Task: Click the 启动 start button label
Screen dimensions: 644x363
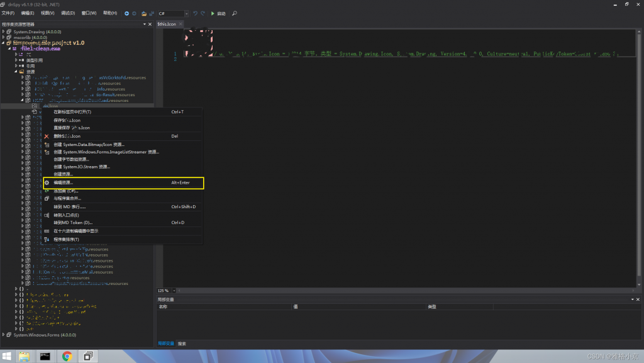Action: coord(221,14)
